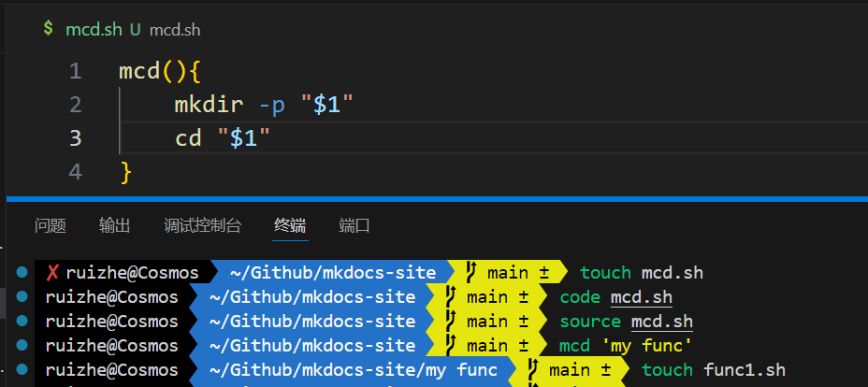Screen dimensions: 868x387
Task: Click the green mcd.sh file name in the breadcrumb
Action: pyautogui.click(x=94, y=30)
